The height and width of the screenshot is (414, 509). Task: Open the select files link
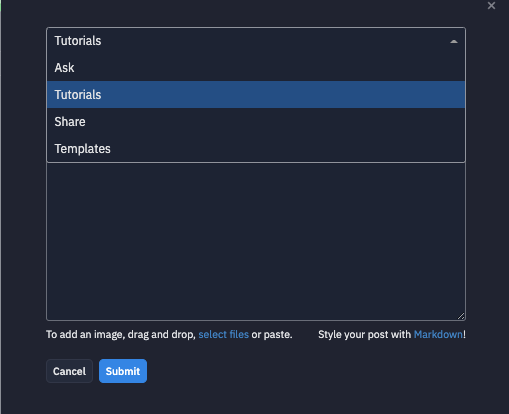pyautogui.click(x=224, y=334)
